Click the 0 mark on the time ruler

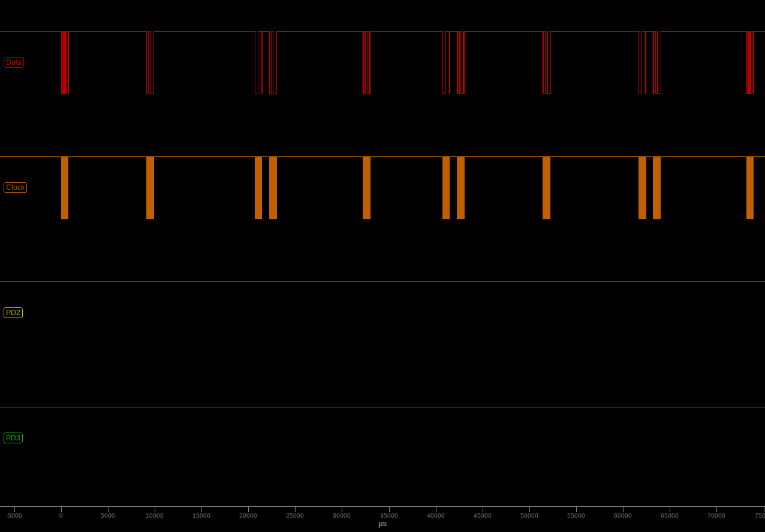[61, 515]
